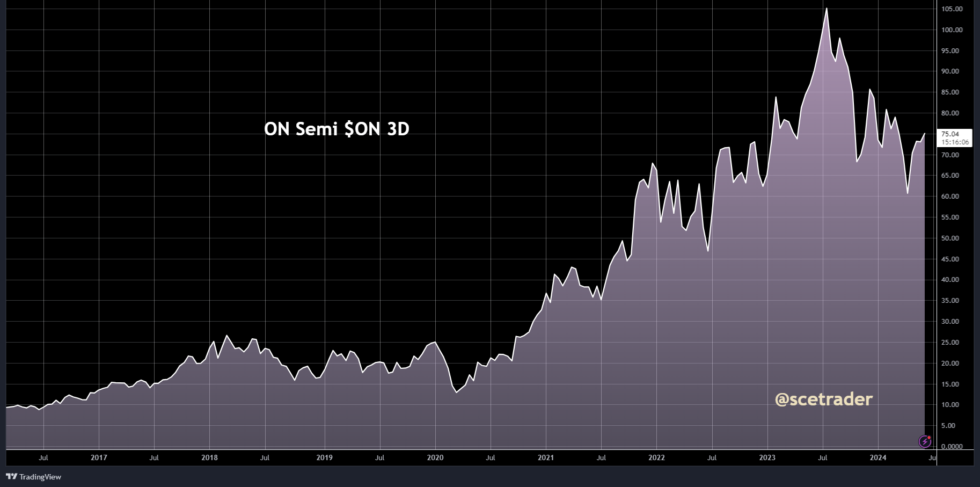Click the 25.00 price axis label
The height and width of the screenshot is (487, 980).
(950, 343)
